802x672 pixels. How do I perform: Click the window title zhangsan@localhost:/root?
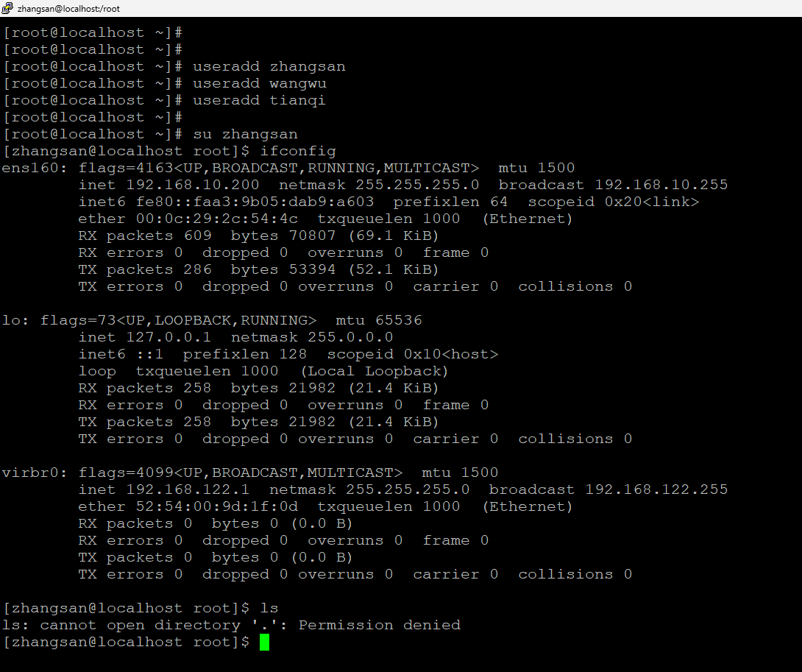point(68,9)
